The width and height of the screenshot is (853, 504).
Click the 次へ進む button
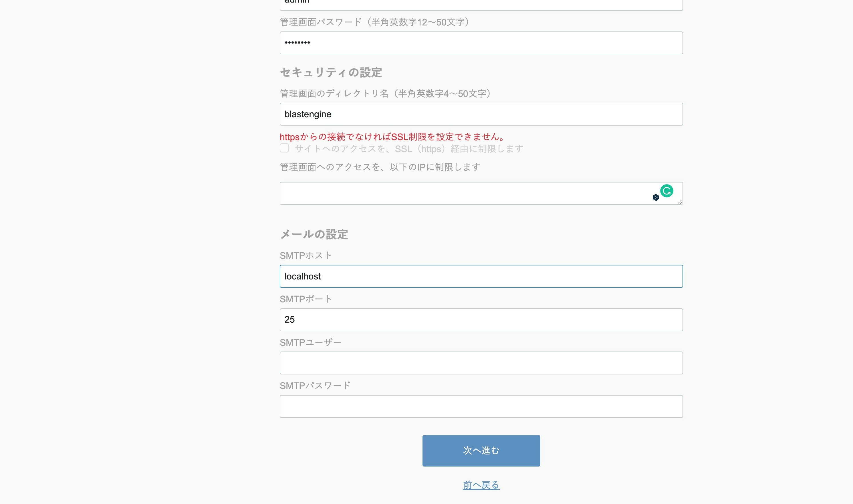[x=481, y=450]
